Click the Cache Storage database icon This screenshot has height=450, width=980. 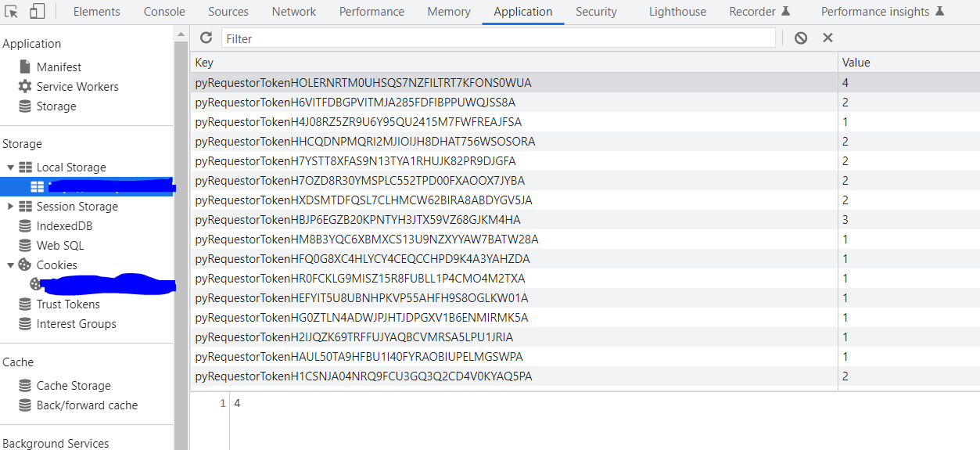(x=25, y=385)
